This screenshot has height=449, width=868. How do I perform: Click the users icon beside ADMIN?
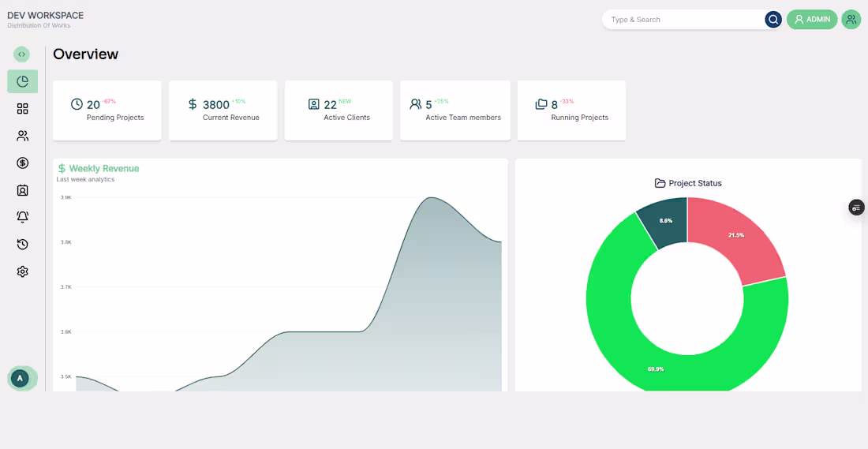tap(851, 20)
